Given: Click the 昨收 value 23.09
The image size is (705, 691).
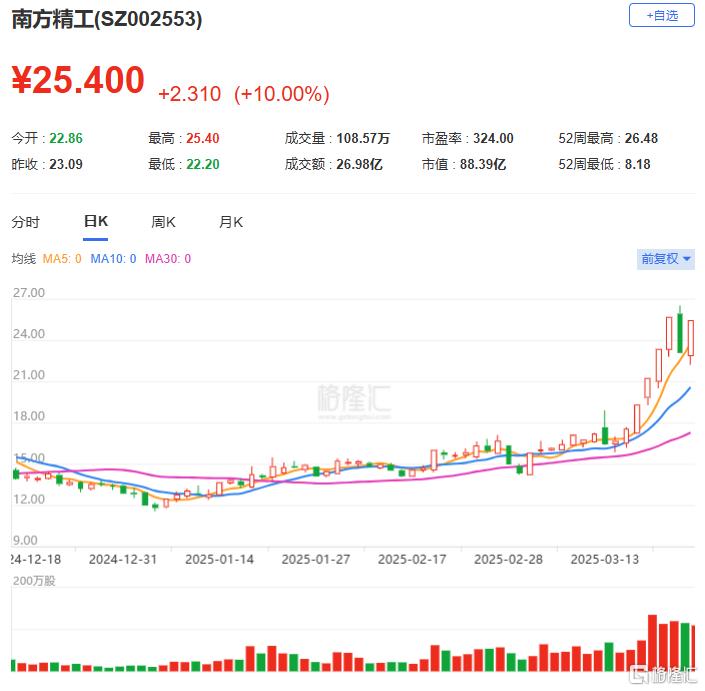Looking at the screenshot, I should (x=66, y=164).
